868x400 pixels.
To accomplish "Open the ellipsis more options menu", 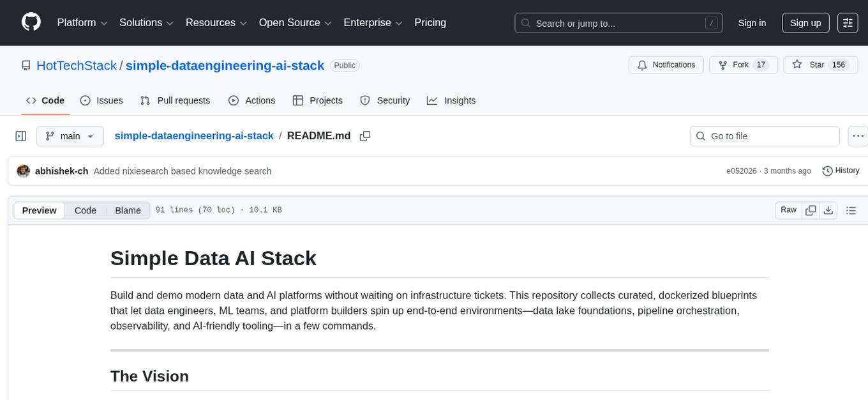I will (x=858, y=135).
